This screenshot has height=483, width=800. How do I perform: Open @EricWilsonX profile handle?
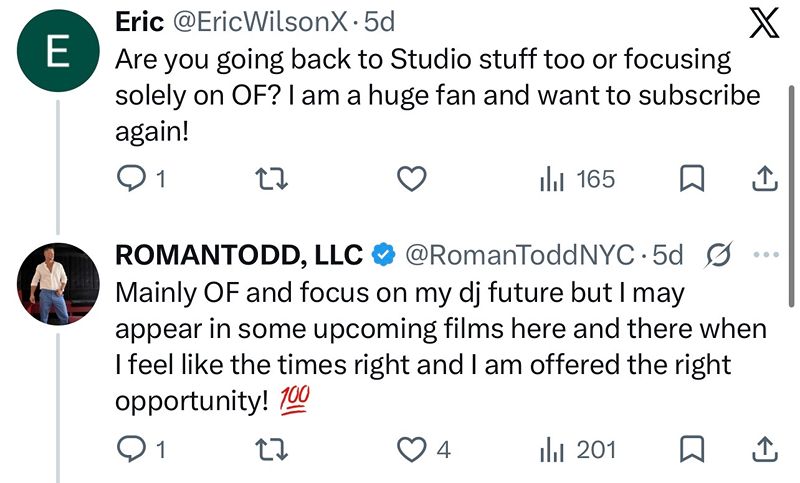260,22
